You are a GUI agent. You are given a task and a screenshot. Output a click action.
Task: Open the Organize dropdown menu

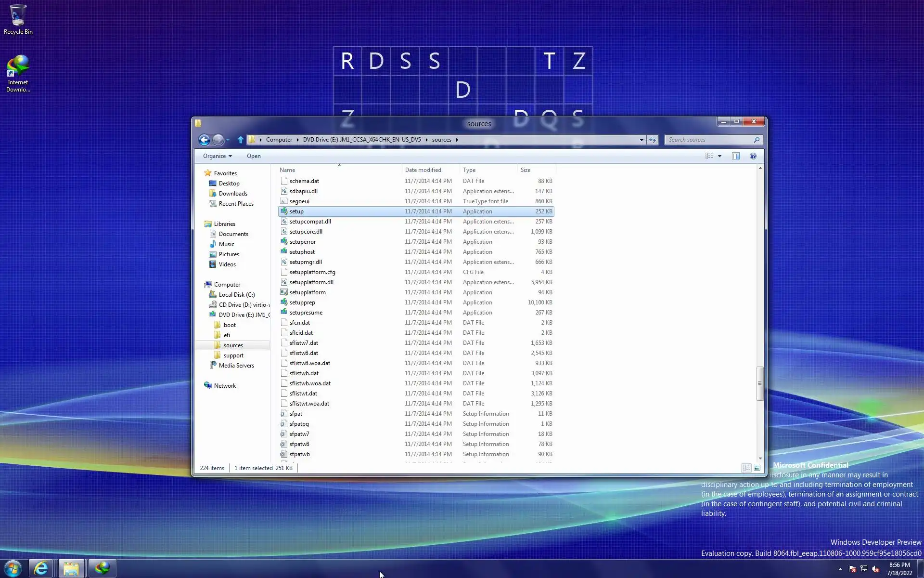(x=217, y=156)
